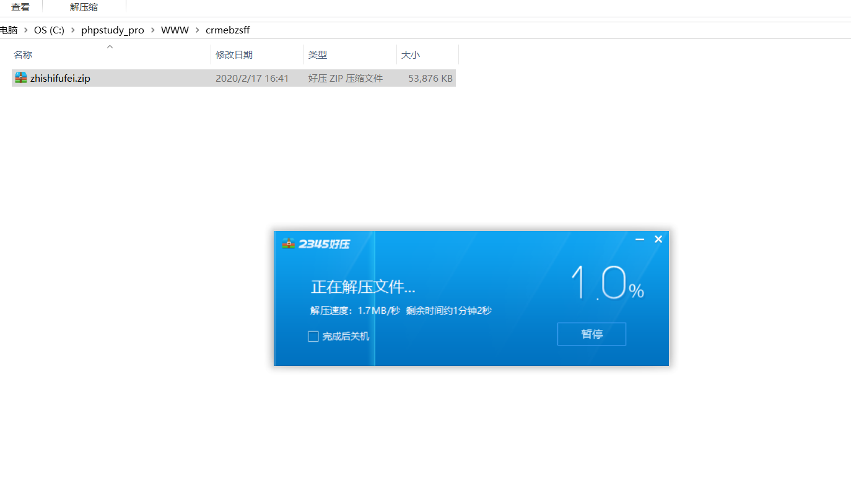This screenshot has height=504, width=851.
Task: Click the 好压 ZIP 压缩文件 type cell
Action: [x=346, y=79]
